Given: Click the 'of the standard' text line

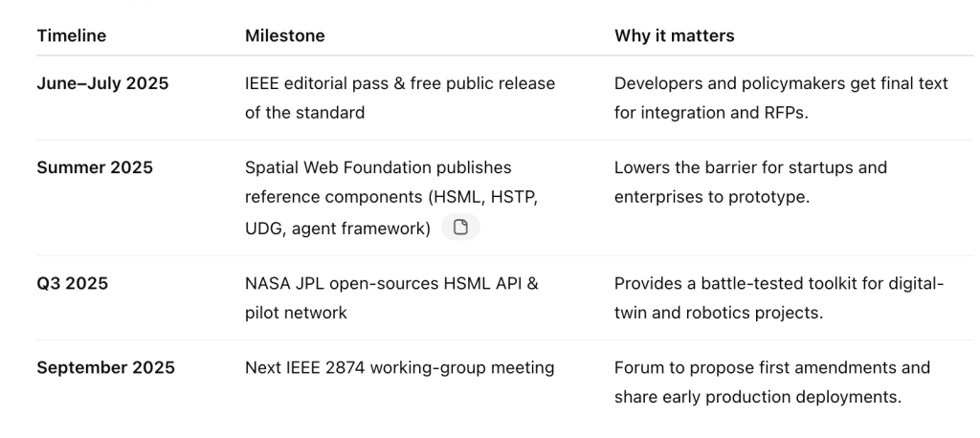Looking at the screenshot, I should pyautogui.click(x=305, y=113).
